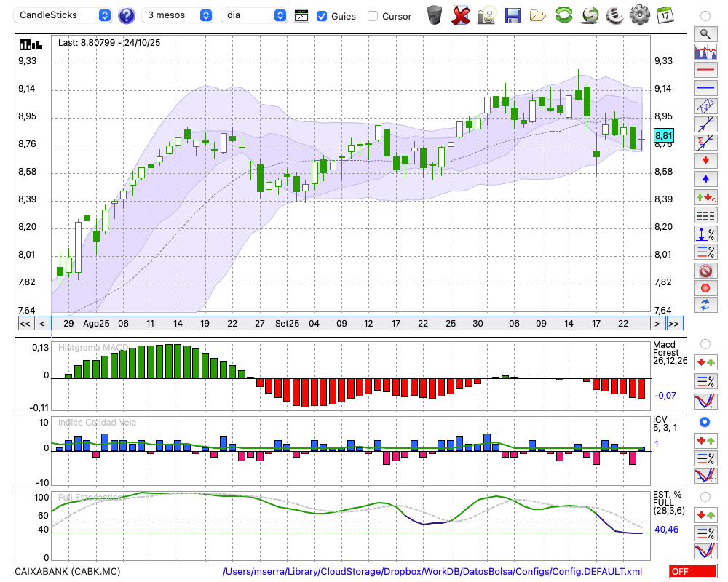Select the magnifying glass zoom tool

click(705, 34)
